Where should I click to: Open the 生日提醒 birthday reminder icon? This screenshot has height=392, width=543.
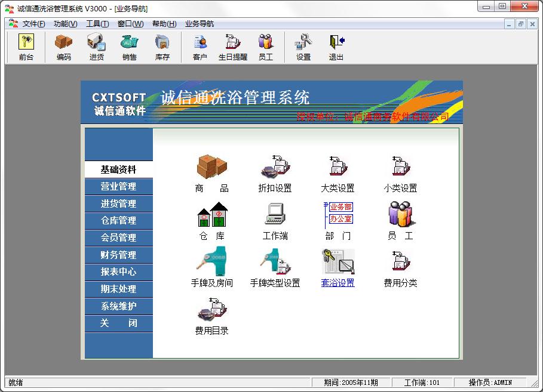pyautogui.click(x=233, y=47)
